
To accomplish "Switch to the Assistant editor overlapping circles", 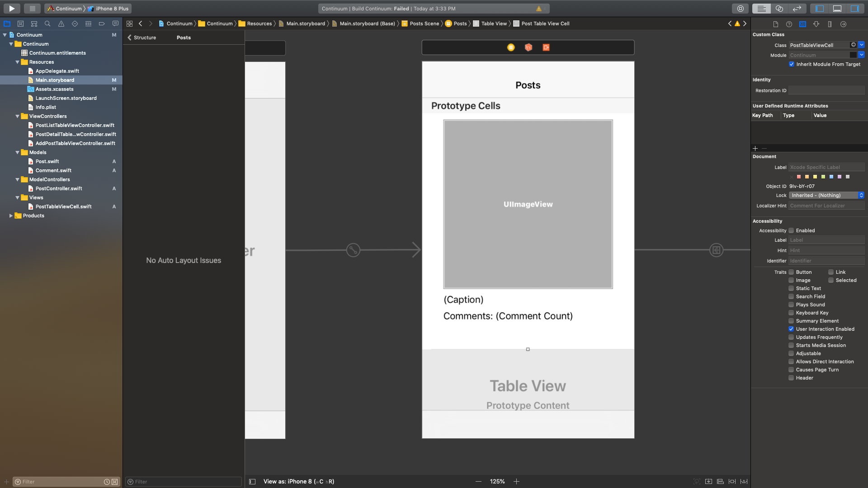I will click(x=778, y=8).
